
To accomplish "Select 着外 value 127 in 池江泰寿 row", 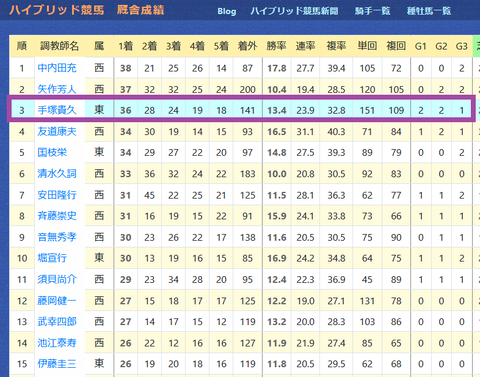I will click(x=247, y=343).
